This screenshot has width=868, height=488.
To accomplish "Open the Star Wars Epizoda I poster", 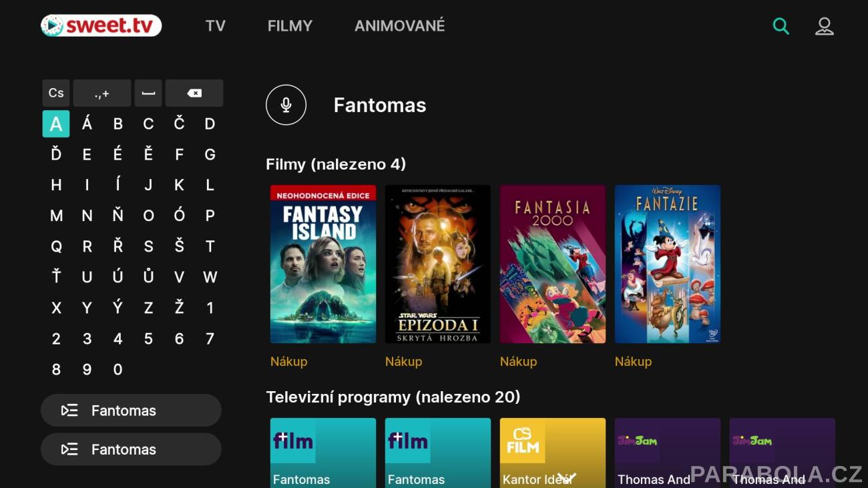I will pos(438,264).
